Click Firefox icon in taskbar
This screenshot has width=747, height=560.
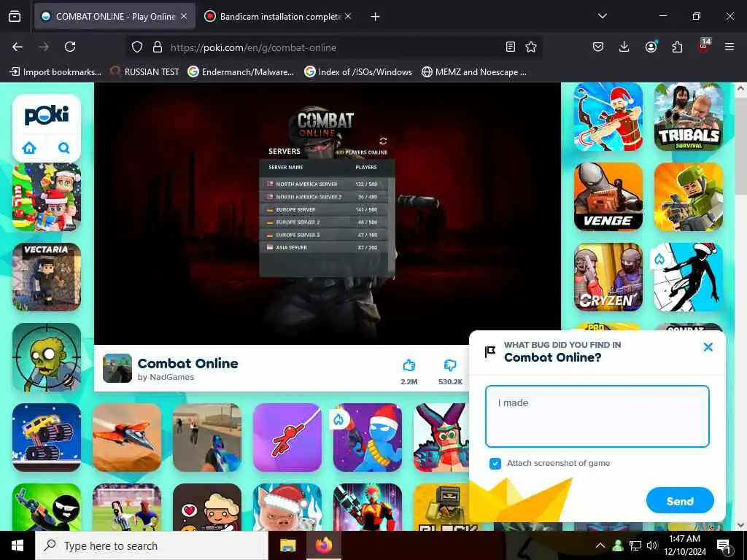[324, 545]
